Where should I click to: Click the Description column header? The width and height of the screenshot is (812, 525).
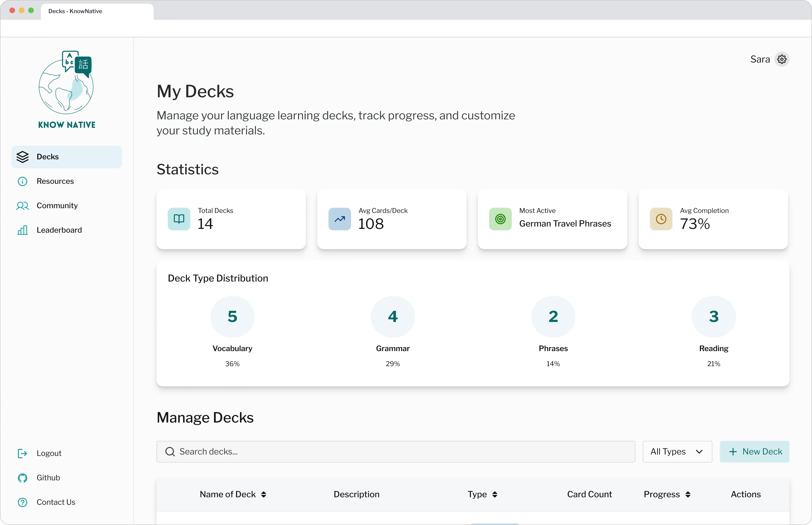pos(356,494)
